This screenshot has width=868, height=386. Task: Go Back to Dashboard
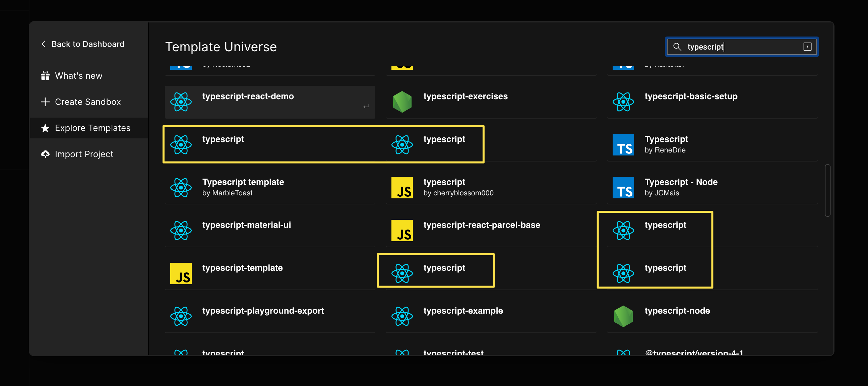(82, 44)
